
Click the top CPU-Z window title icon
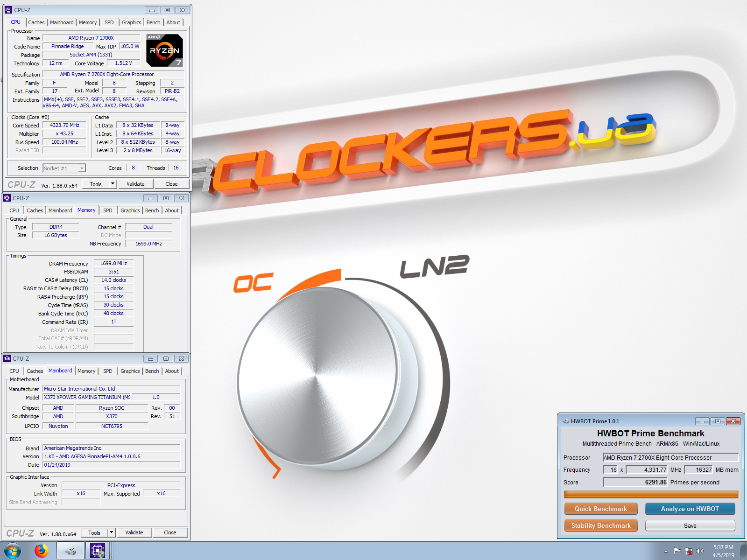click(x=8, y=10)
